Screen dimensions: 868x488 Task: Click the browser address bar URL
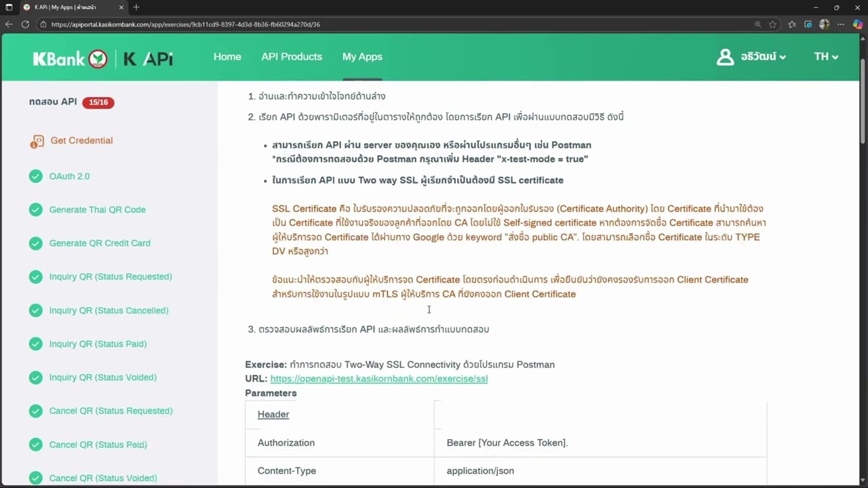point(185,24)
